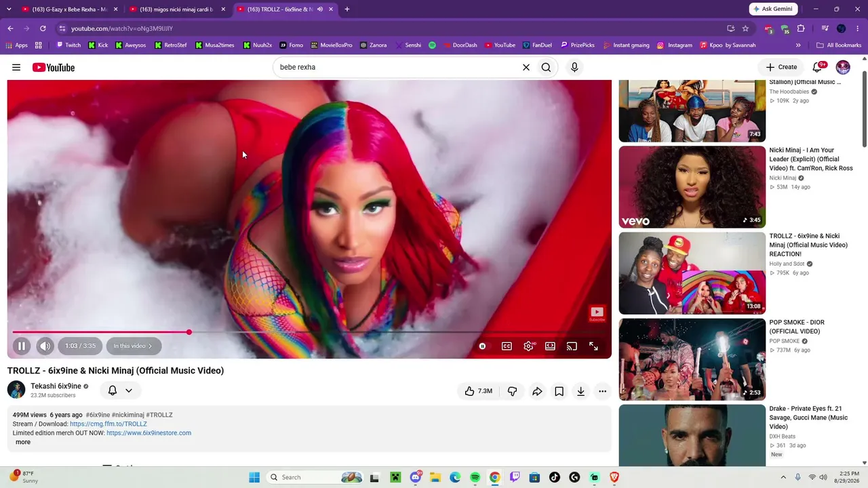Click the Create button
This screenshot has height=488, width=868.
(781, 67)
